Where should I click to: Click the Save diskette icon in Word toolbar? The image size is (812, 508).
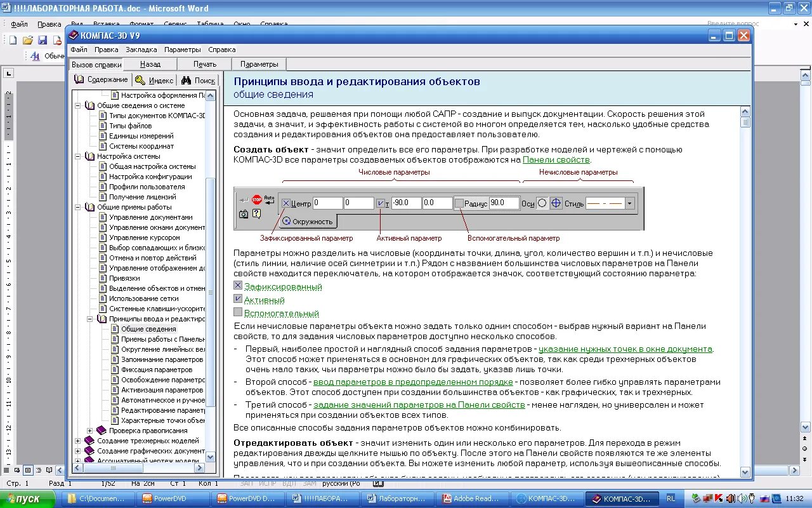(x=43, y=40)
